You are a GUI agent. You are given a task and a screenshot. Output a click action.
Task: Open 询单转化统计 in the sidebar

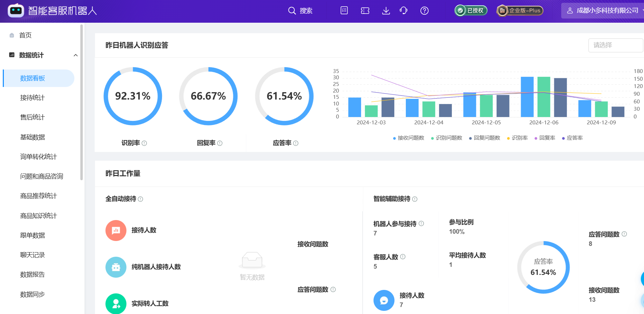[38, 157]
